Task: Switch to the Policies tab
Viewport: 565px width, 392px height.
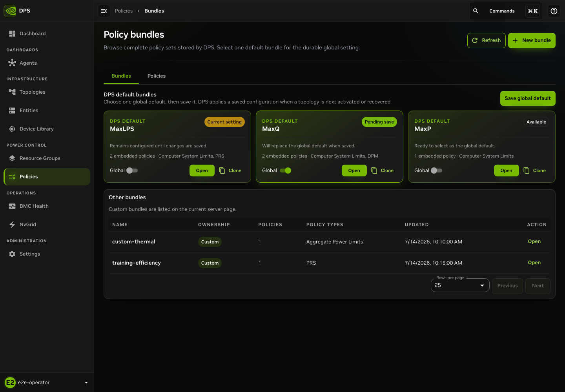Action: point(157,76)
